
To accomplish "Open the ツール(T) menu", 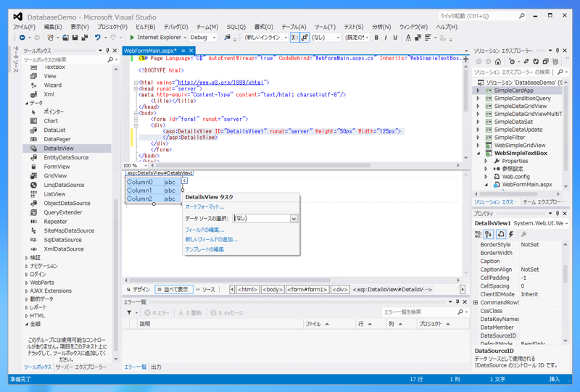I will click(x=325, y=27).
